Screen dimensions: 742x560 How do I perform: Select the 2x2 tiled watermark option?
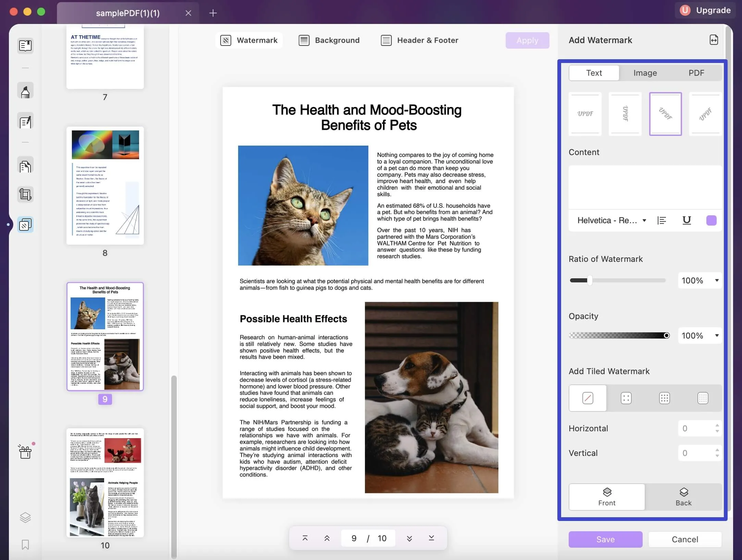pos(626,398)
